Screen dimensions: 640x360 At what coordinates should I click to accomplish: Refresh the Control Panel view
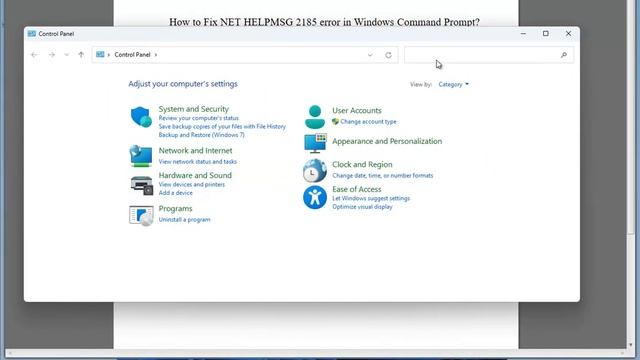click(x=388, y=55)
